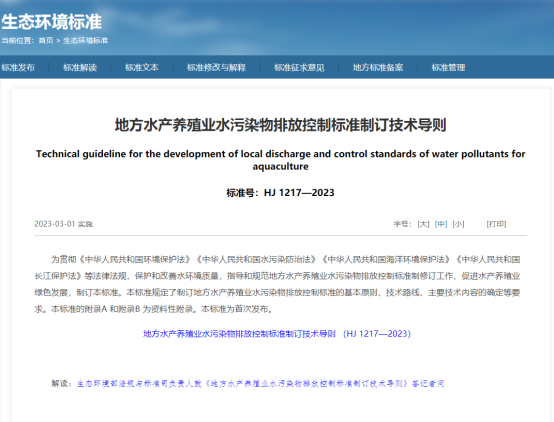Open 标准修改与解释 in navigation bar
Image resolution: width=554 pixels, height=422 pixels.
pyautogui.click(x=216, y=67)
